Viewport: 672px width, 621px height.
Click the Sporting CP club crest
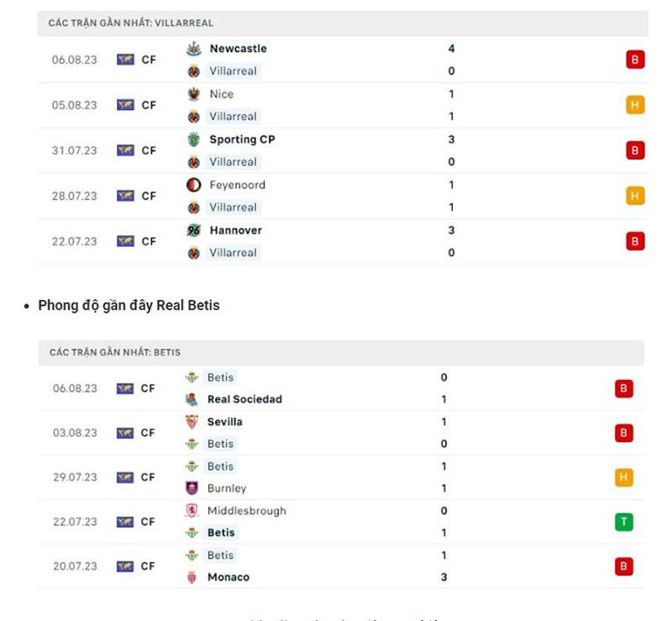click(194, 139)
